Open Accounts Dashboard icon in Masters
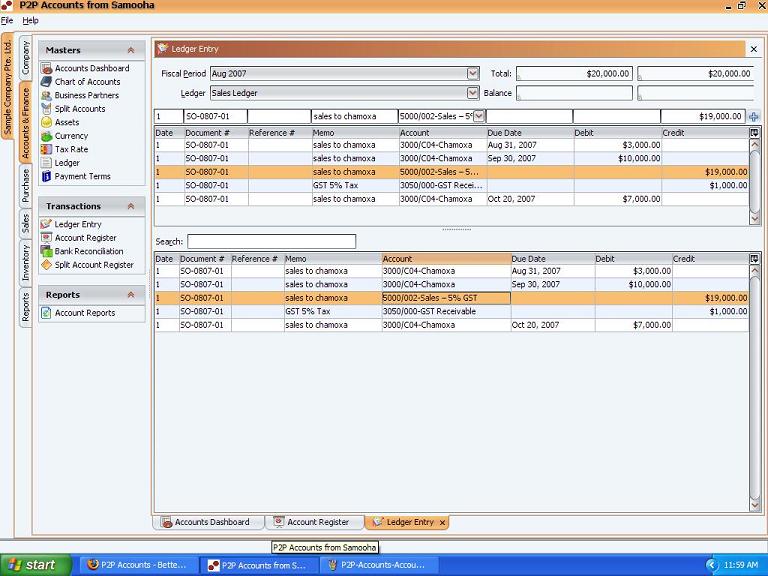The height and width of the screenshot is (576, 768). tap(47, 69)
